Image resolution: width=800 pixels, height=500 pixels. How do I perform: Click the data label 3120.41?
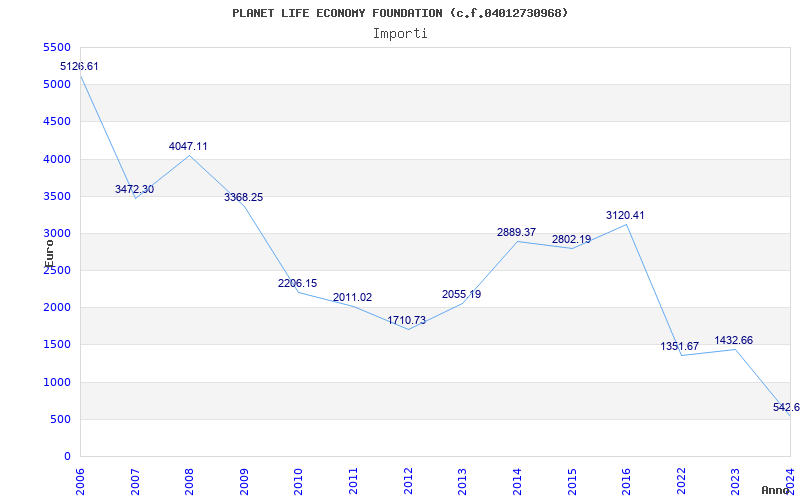pyautogui.click(x=625, y=215)
